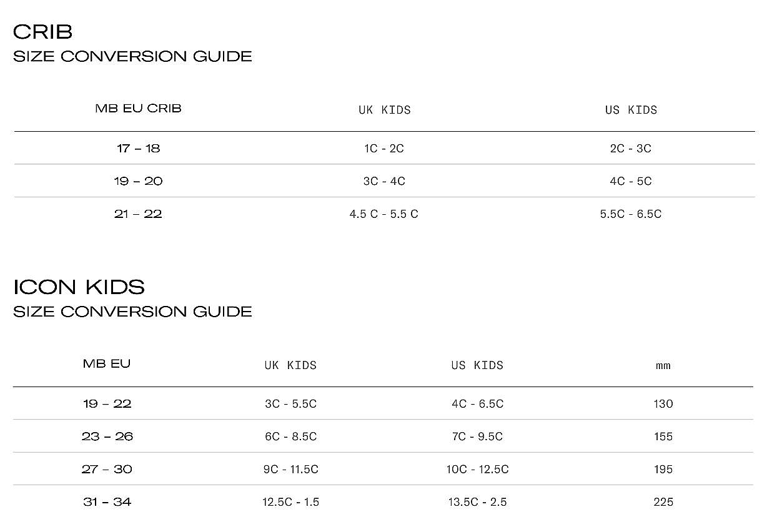Click the 19 – 22 Icon Kids row
762x532 pixels.
(383, 403)
